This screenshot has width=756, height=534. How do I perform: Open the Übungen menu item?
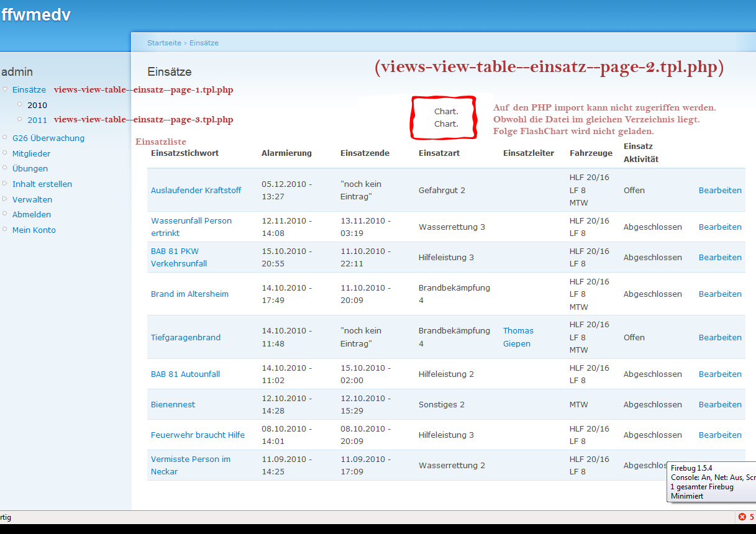coord(30,168)
